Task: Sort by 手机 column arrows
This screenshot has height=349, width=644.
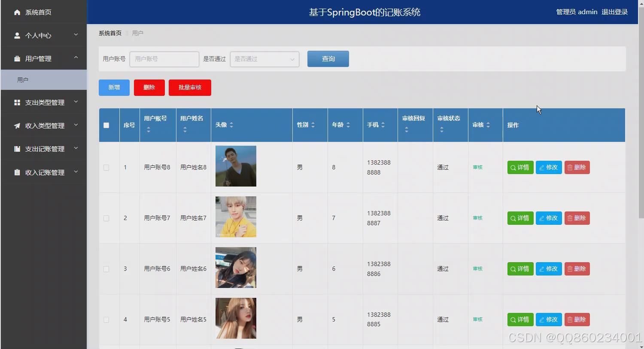Action: point(383,125)
